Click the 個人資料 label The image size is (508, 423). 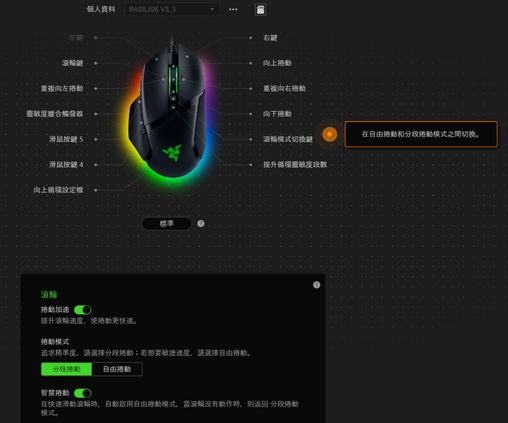tap(101, 9)
